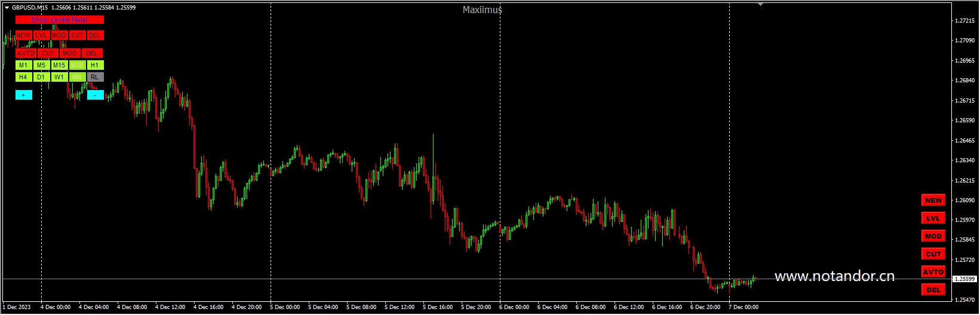The width and height of the screenshot is (980, 315).
Task: Open the GBPUSD,M15 chart dropdown arrow
Action: 7,8
